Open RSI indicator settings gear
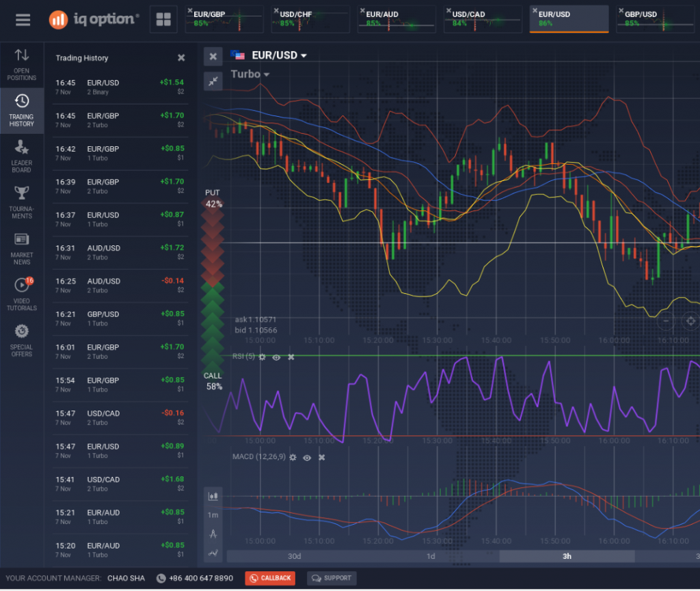This screenshot has height=591, width=700. click(x=262, y=357)
